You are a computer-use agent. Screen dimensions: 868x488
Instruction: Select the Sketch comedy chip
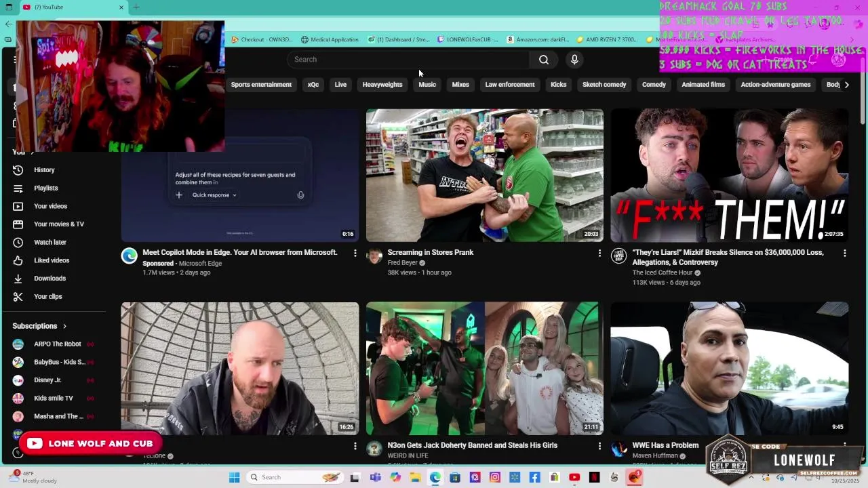[604, 85]
